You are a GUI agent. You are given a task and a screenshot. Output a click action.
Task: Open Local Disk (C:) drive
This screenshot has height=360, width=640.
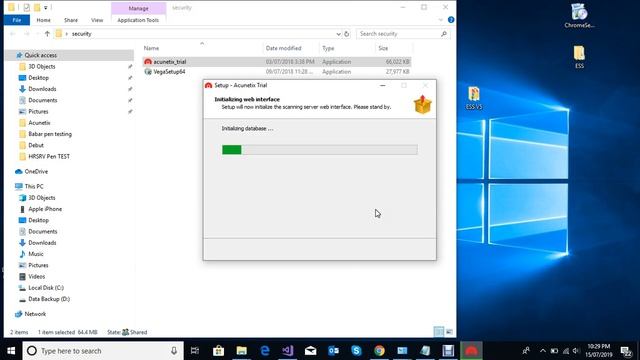(x=46, y=288)
